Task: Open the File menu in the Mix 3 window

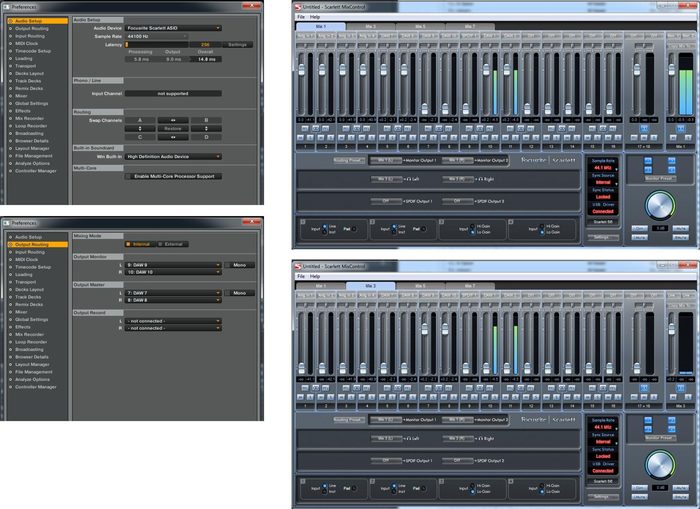Action: click(301, 276)
